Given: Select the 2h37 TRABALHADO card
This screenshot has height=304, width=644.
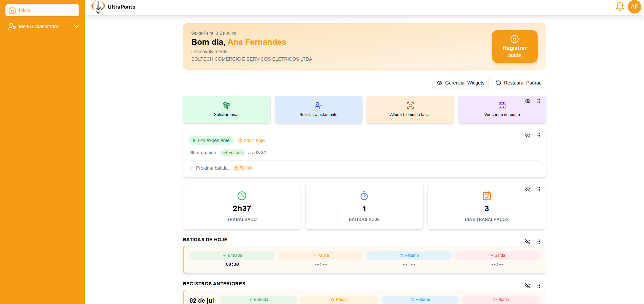Looking at the screenshot, I should (x=242, y=207).
